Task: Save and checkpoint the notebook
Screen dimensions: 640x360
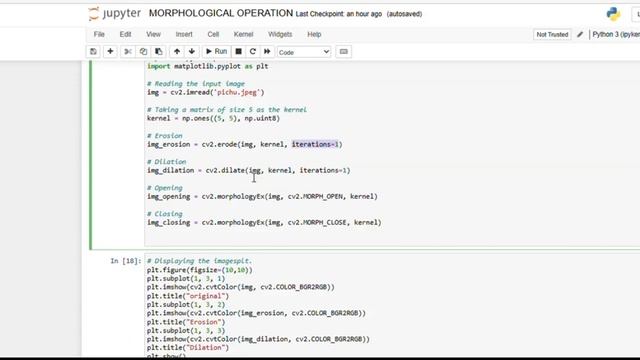Action: pos(93,51)
